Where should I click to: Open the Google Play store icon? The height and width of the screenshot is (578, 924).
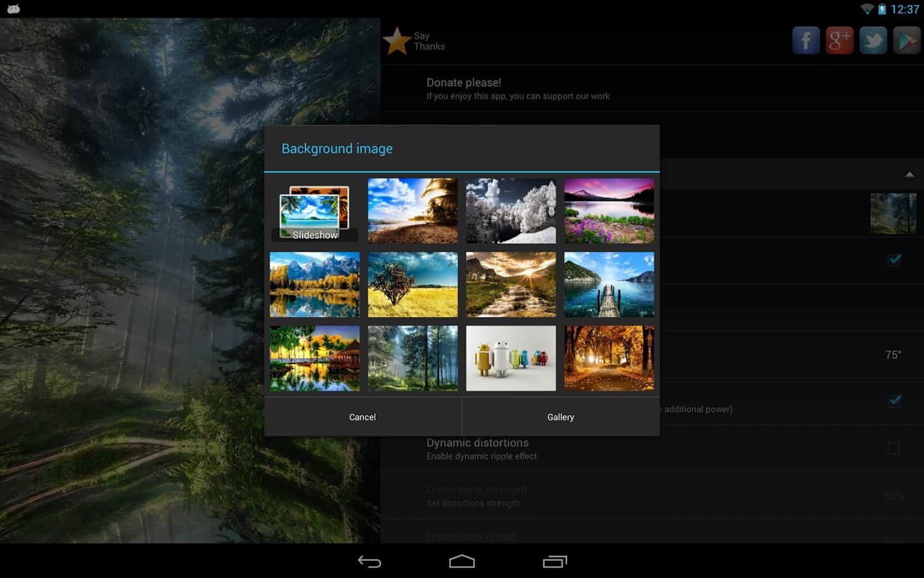pyautogui.click(x=907, y=40)
